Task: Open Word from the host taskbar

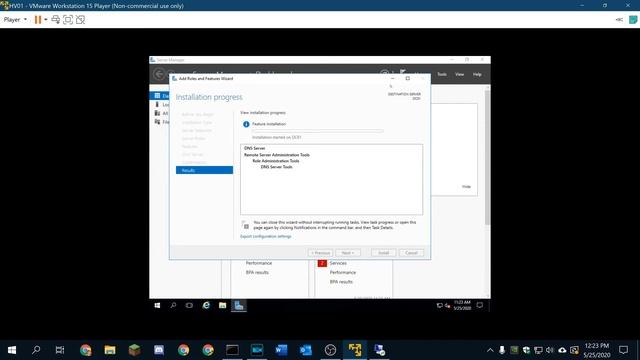Action: [281, 350]
